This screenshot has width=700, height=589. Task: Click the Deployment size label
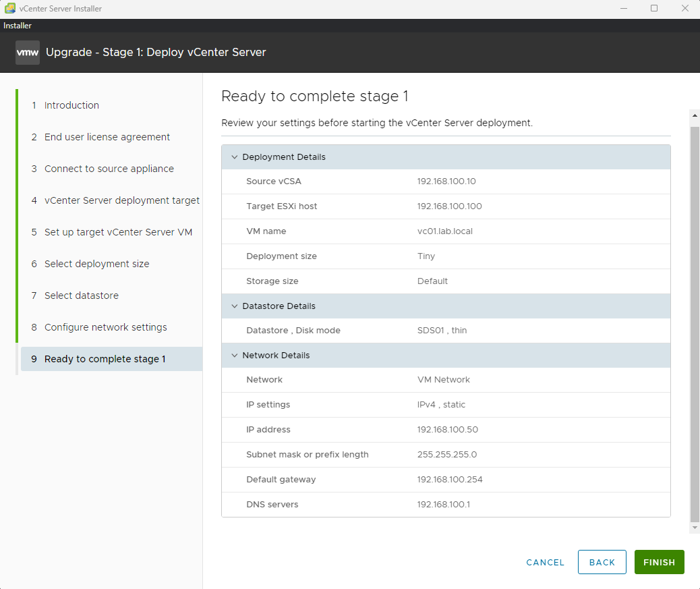(x=281, y=256)
